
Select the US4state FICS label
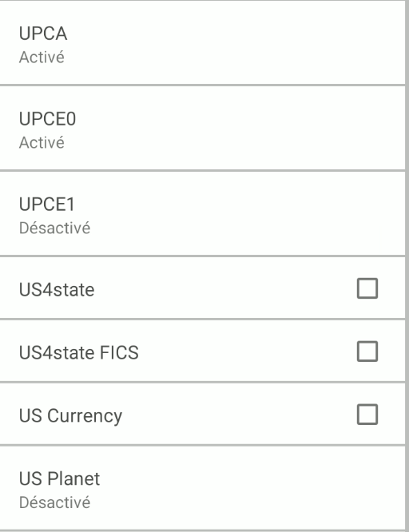[x=79, y=352]
